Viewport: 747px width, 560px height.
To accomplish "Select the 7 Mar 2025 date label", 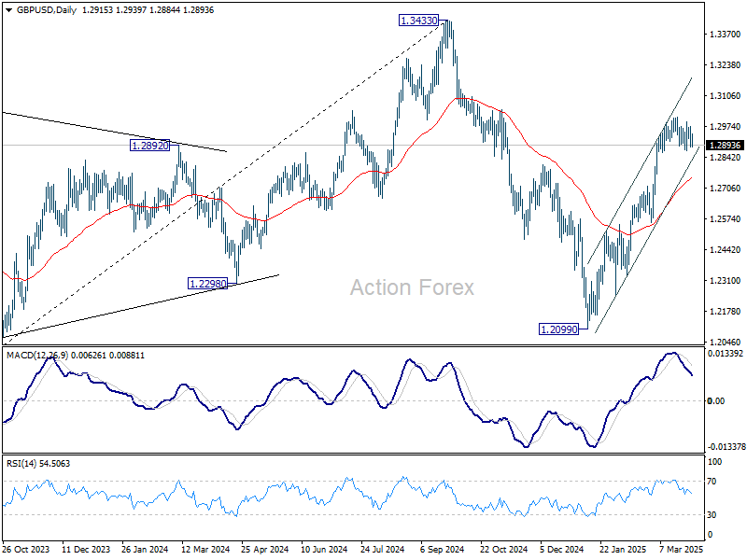I will pos(682,550).
